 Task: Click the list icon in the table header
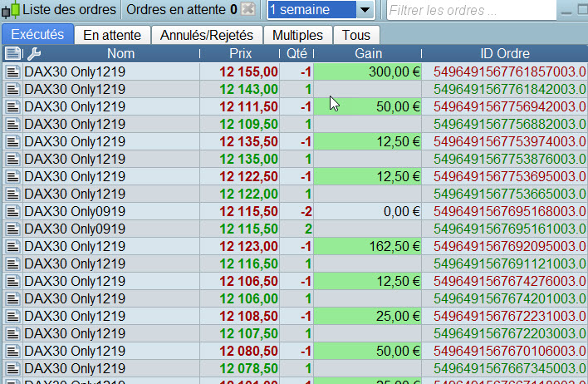coord(12,53)
